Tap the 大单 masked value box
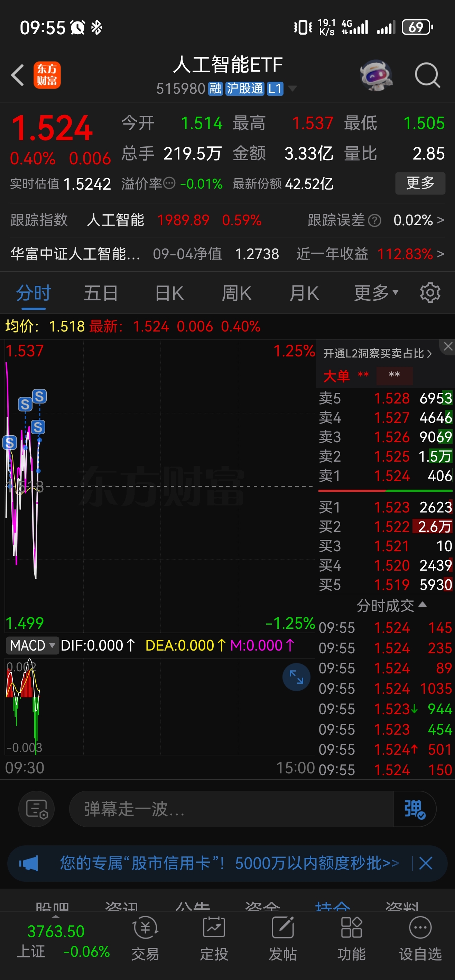 394,375
